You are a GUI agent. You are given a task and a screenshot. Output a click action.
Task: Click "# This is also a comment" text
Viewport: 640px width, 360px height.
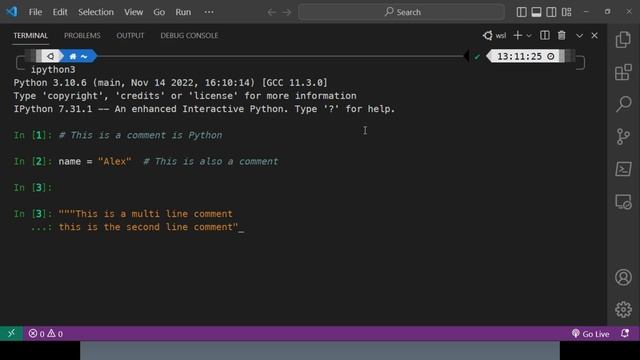[211, 161]
